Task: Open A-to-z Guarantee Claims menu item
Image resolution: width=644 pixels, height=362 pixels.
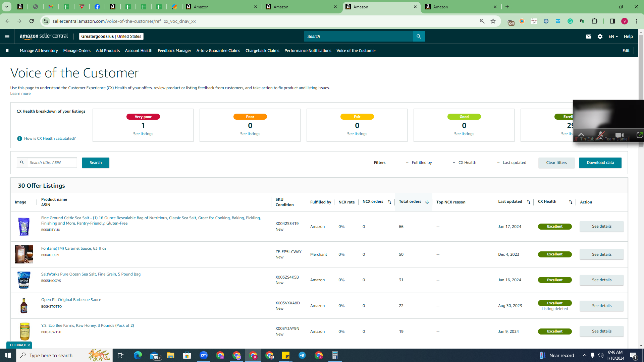Action: [218, 51]
